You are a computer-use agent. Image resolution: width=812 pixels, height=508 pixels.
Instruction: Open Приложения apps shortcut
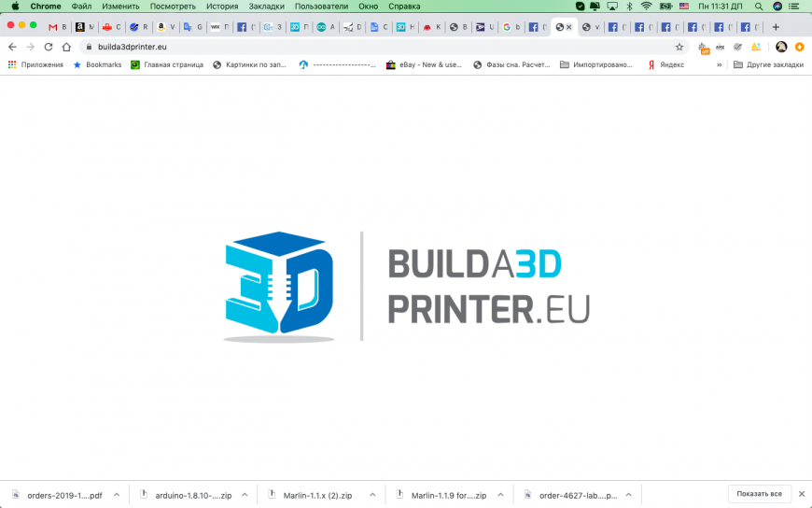coord(35,64)
